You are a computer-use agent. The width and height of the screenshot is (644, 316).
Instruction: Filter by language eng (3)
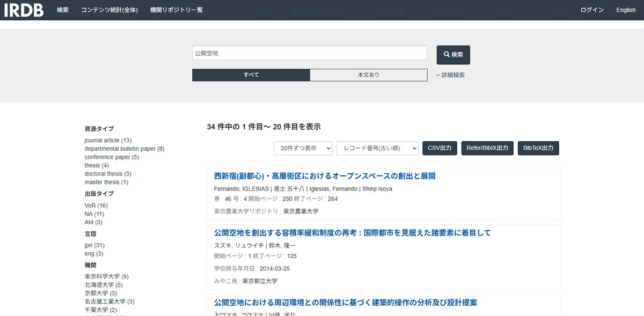[x=94, y=253]
